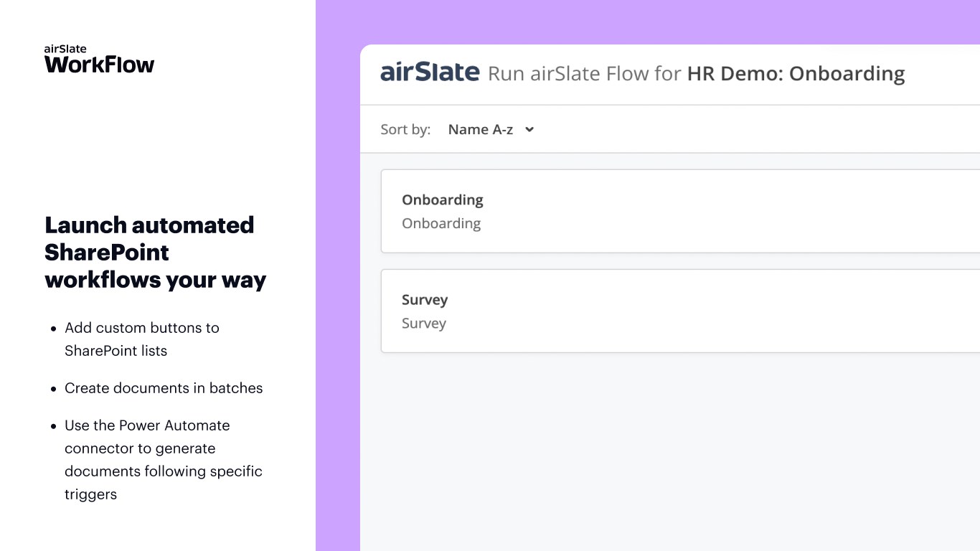This screenshot has height=551, width=980.
Task: Click the airSlate logo in the flow header
Action: pyautogui.click(x=430, y=72)
